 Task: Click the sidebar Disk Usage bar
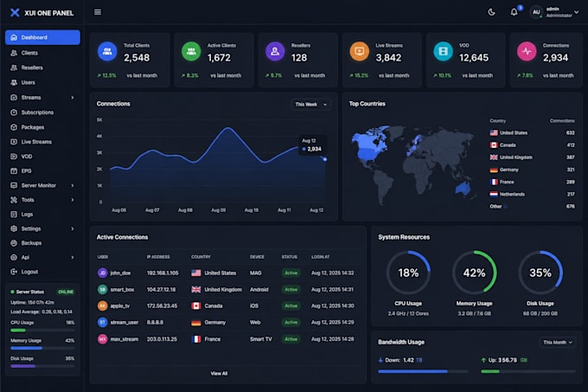pos(42,366)
